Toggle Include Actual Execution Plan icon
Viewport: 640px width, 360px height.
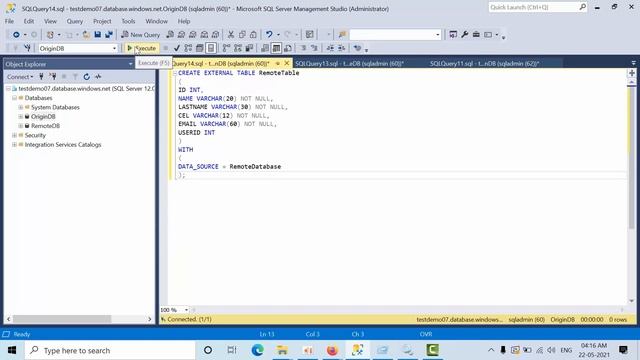click(x=227, y=48)
